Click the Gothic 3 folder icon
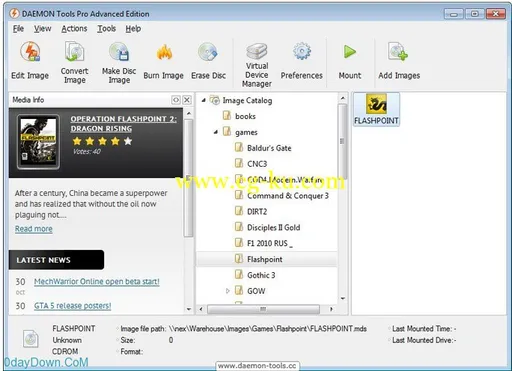The width and height of the screenshot is (512, 371). click(239, 275)
